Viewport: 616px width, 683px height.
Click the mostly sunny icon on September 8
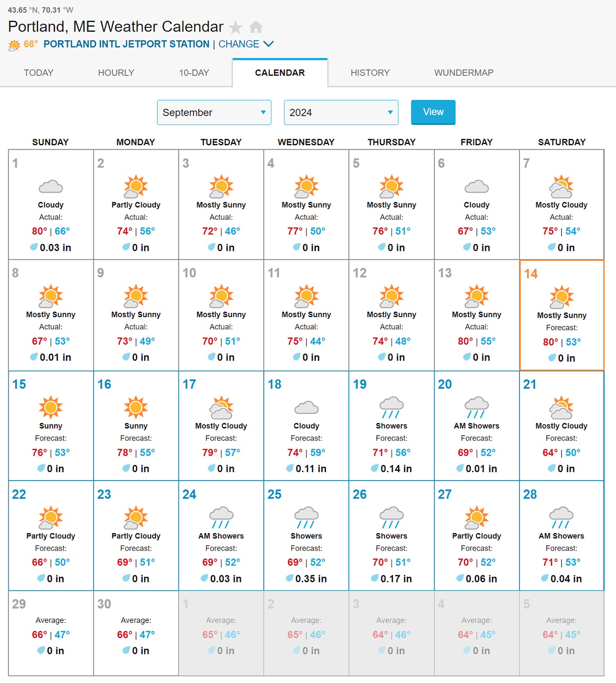click(51, 296)
